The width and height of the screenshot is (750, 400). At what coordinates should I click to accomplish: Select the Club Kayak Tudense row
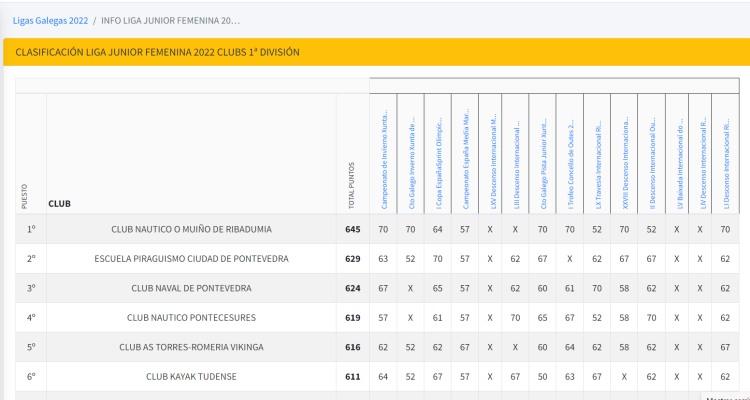pos(377,377)
